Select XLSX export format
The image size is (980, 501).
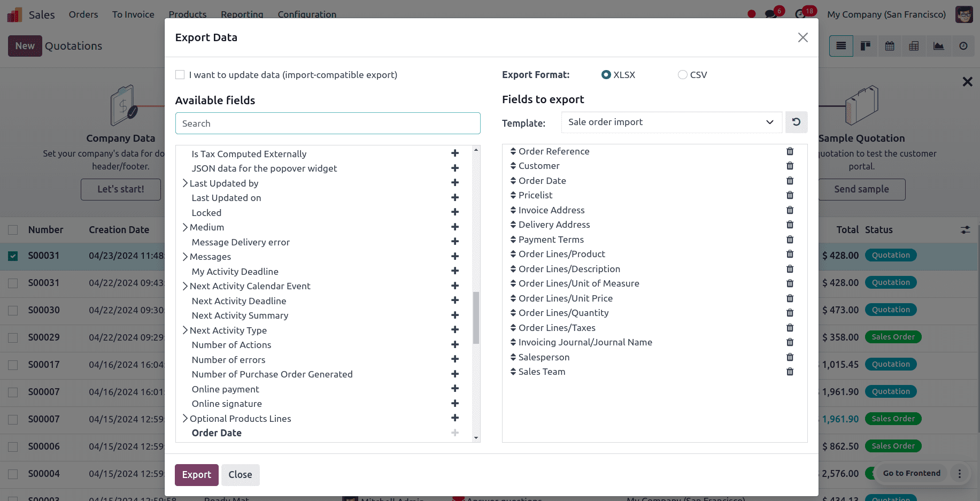point(606,75)
